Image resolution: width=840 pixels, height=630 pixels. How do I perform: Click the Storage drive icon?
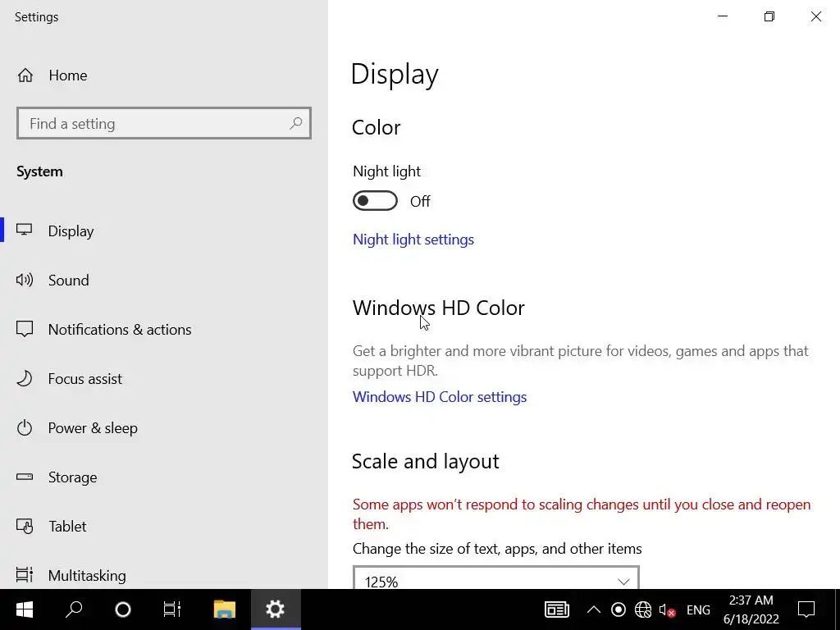(x=25, y=477)
